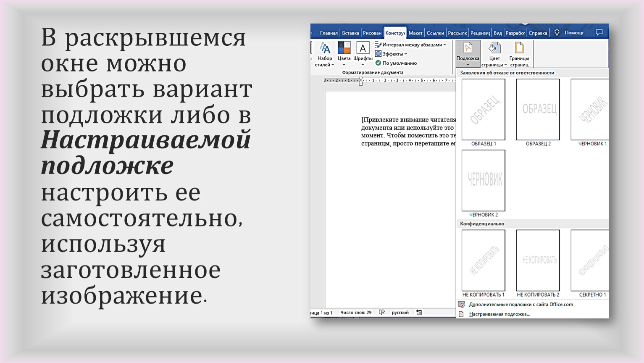Screen dimensions: 644x363
Task: Click the macro recording icon in status bar
Action: click(x=419, y=313)
